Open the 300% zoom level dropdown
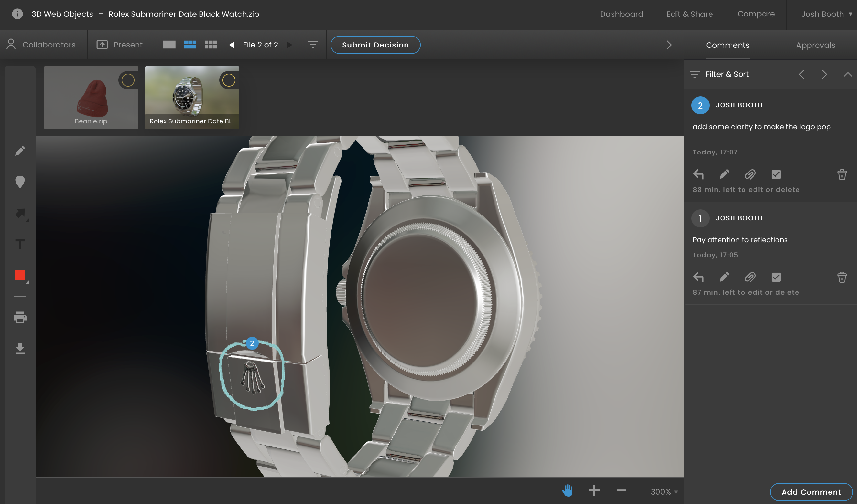 [x=664, y=491]
